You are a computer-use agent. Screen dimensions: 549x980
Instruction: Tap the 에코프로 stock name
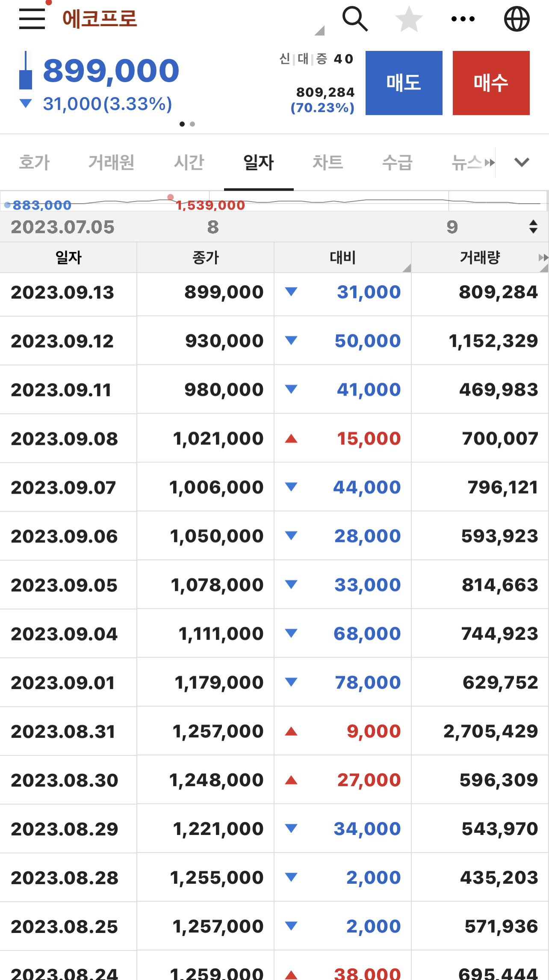[x=100, y=19]
